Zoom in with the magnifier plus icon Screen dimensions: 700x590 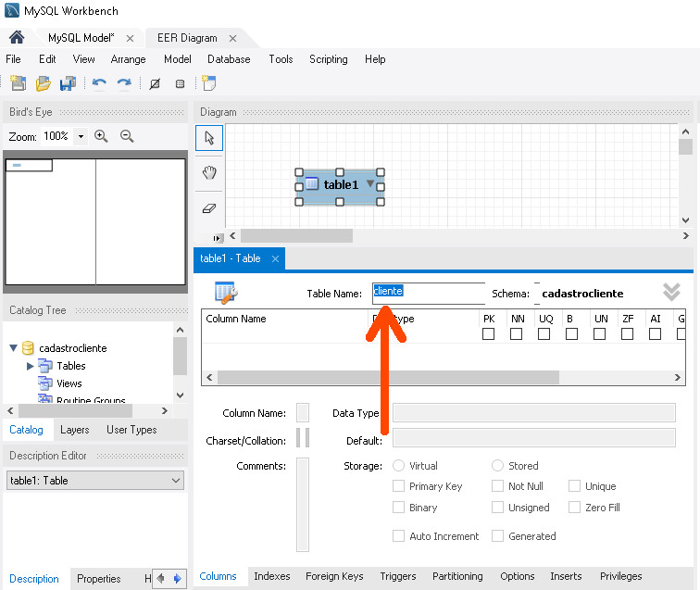point(101,136)
